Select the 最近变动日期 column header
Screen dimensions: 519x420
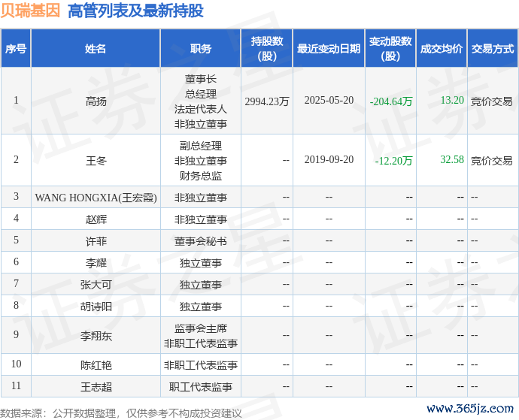pos(329,49)
